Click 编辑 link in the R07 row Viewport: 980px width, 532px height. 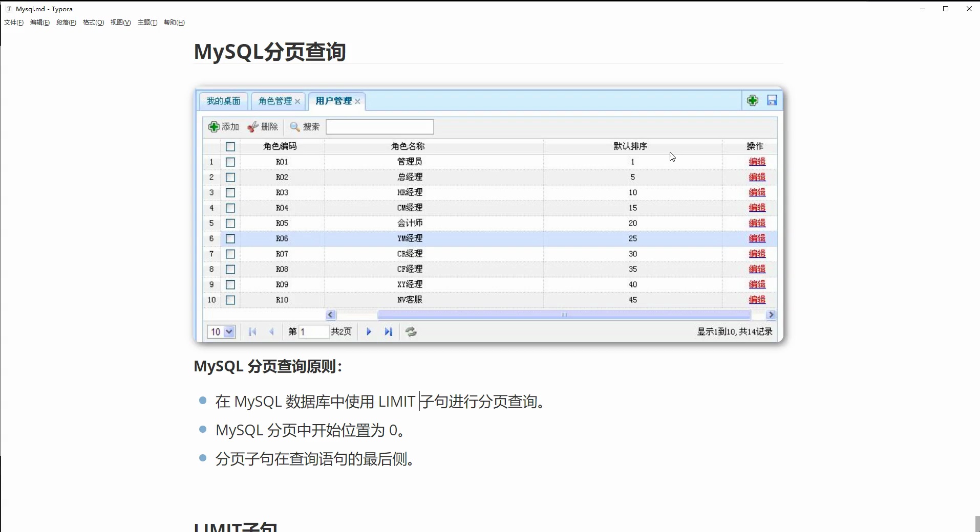[757, 254]
